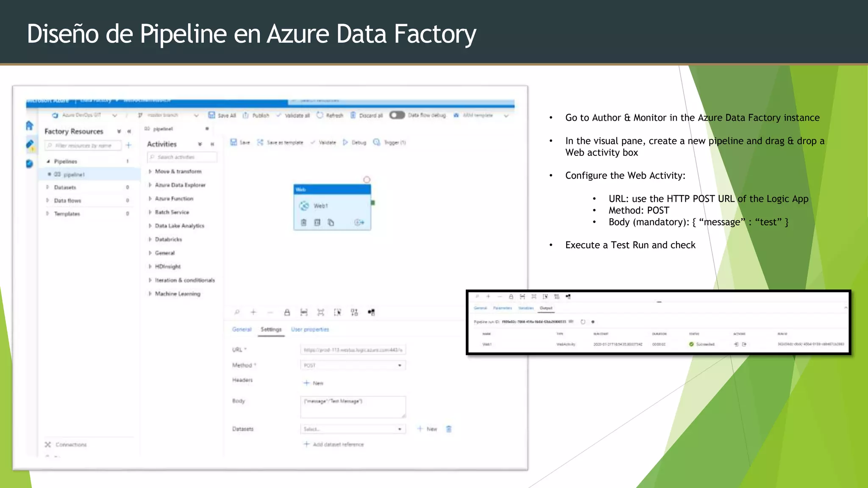Click the home icon in left sidebar

[x=29, y=125]
